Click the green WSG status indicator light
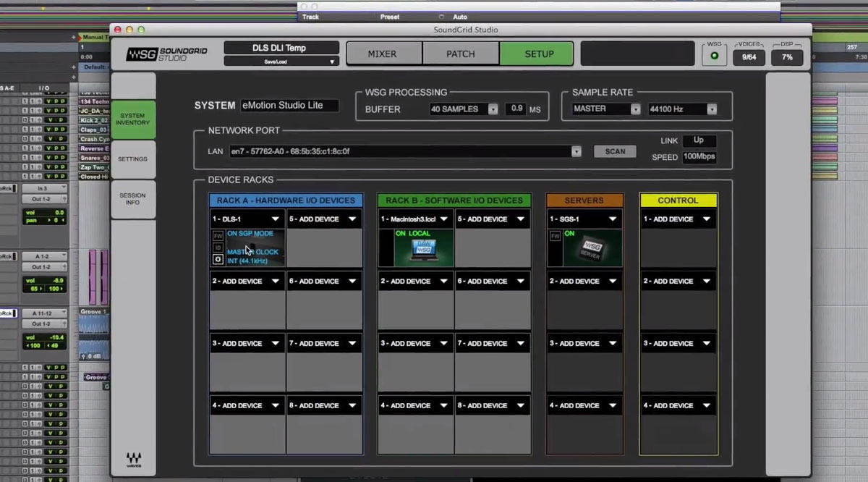Screen dimensions: 868x482 point(714,55)
